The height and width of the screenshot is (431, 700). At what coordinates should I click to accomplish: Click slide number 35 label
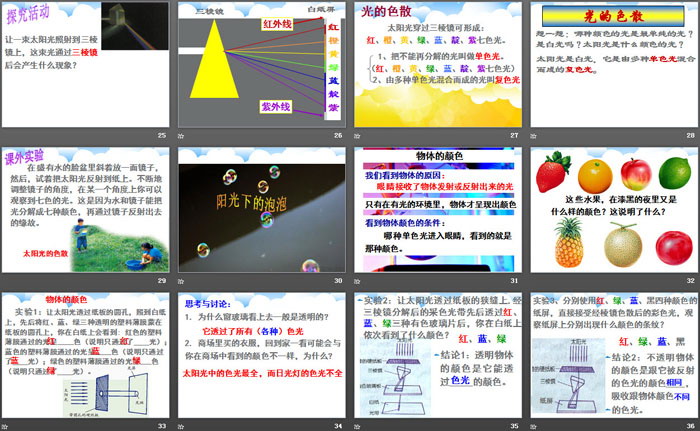514,426
